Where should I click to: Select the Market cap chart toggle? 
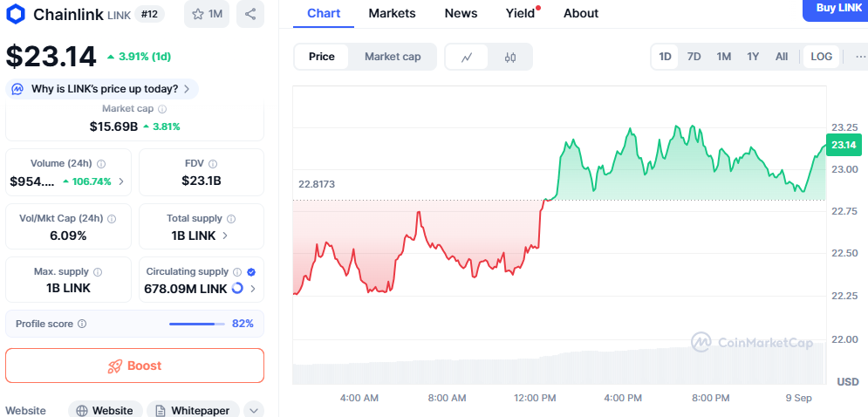(393, 57)
